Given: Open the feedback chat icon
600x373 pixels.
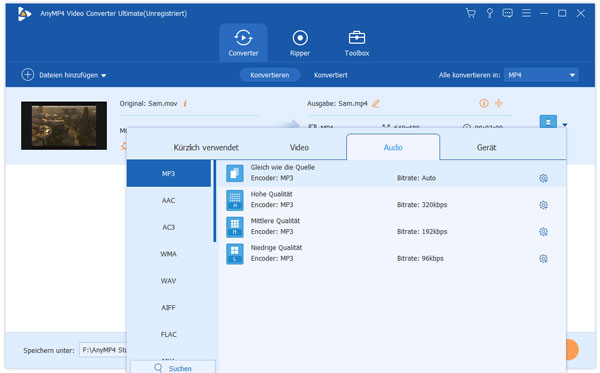Looking at the screenshot, I should (x=507, y=13).
